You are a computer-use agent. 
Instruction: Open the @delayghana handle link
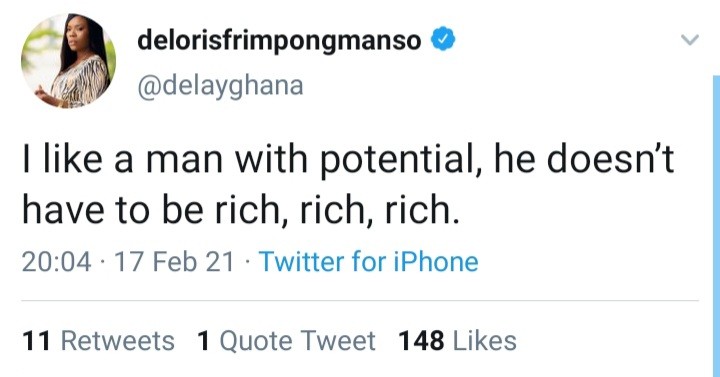[220, 86]
